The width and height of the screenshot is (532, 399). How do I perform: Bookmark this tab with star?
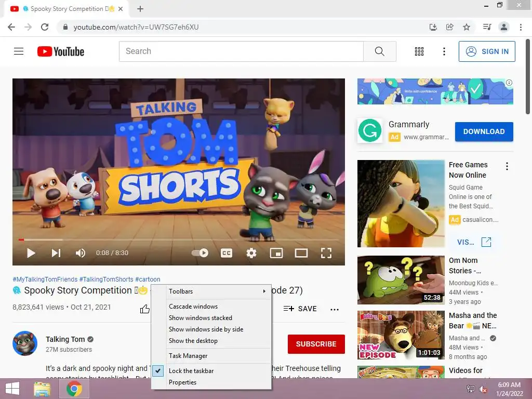467,27
